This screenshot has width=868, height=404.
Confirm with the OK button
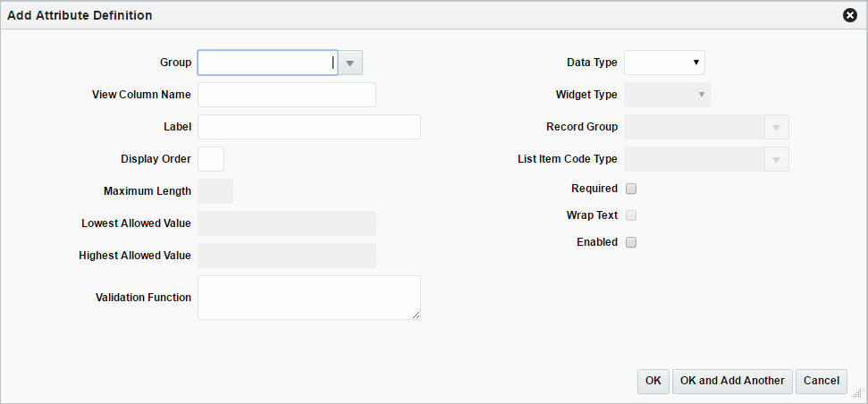(653, 382)
